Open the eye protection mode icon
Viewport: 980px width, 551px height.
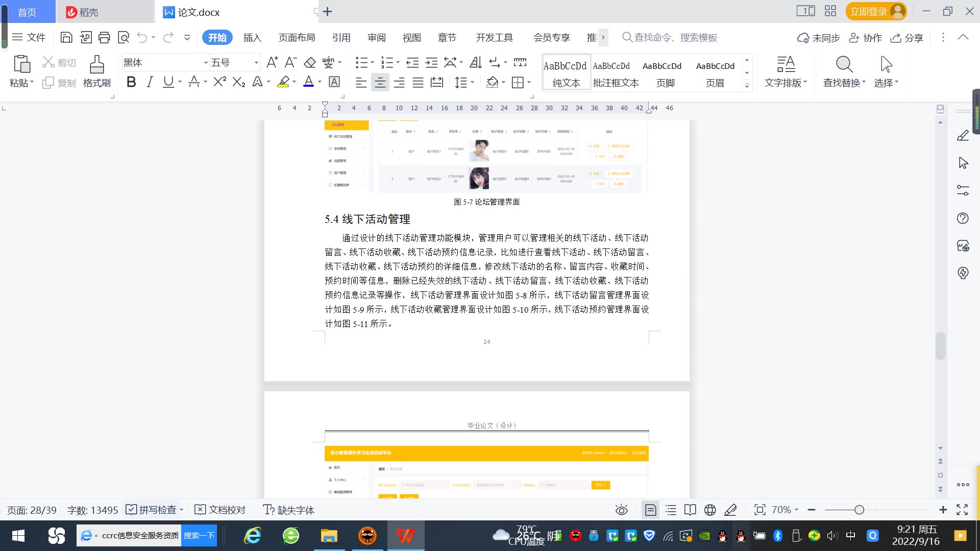(621, 510)
